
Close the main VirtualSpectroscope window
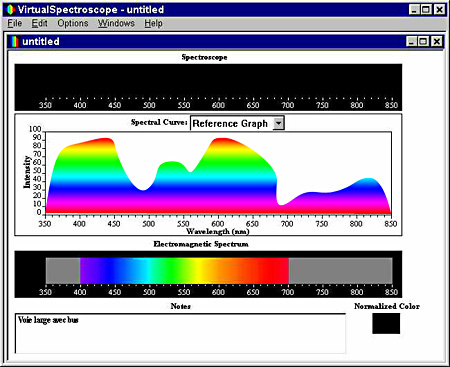point(439,10)
